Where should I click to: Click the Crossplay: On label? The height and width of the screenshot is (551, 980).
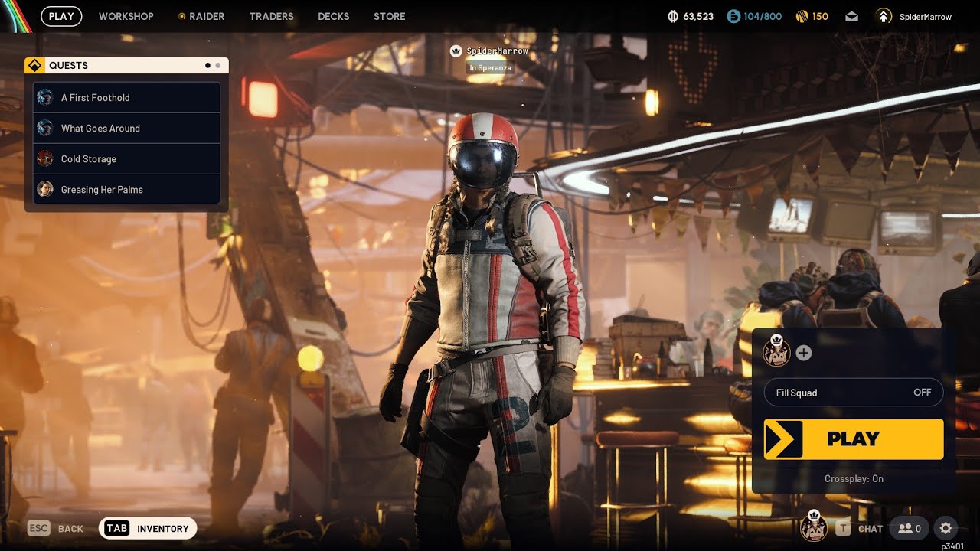pos(854,479)
